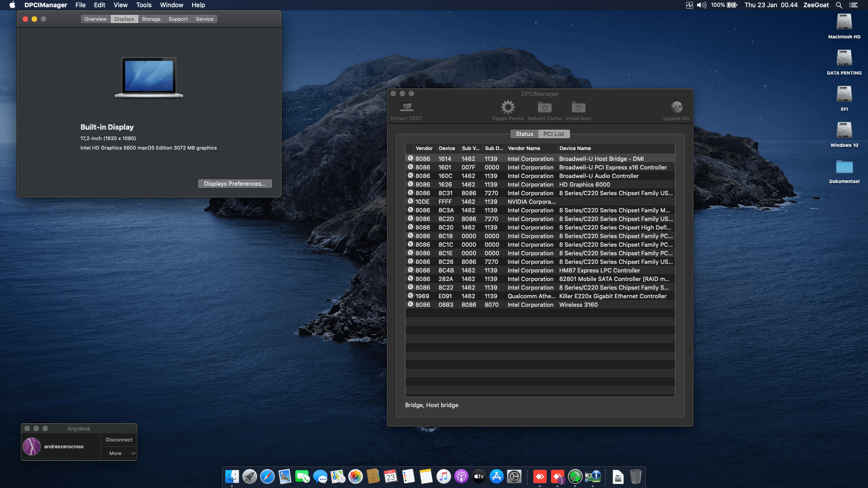Click the Rebuild Cache toolbar icon
This screenshot has height=488, width=868.
coord(544,107)
